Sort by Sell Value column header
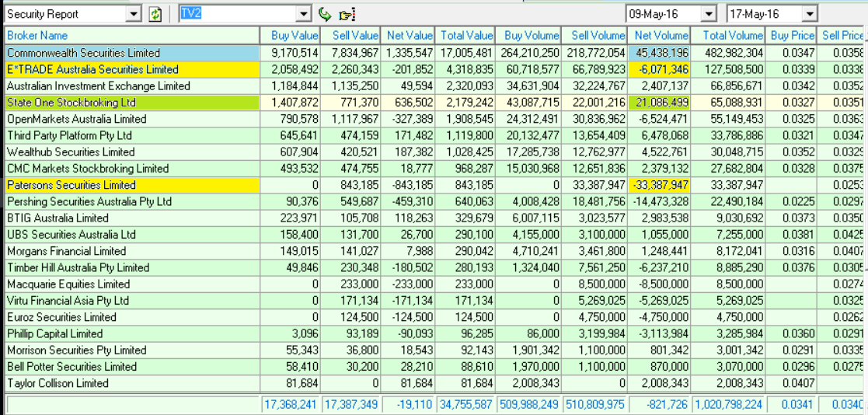Image resolution: width=868 pixels, height=415 pixels. pos(350,36)
